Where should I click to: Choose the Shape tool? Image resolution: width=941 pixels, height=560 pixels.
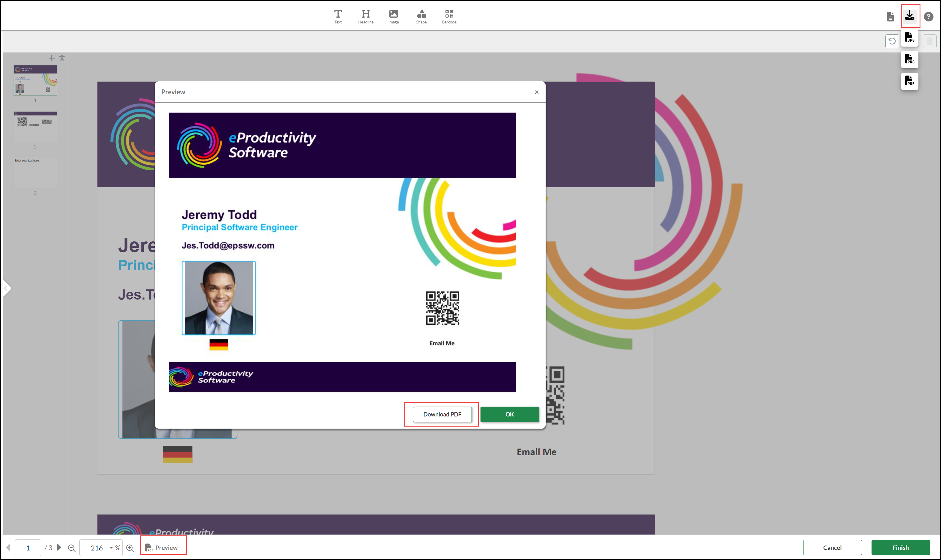tap(421, 16)
